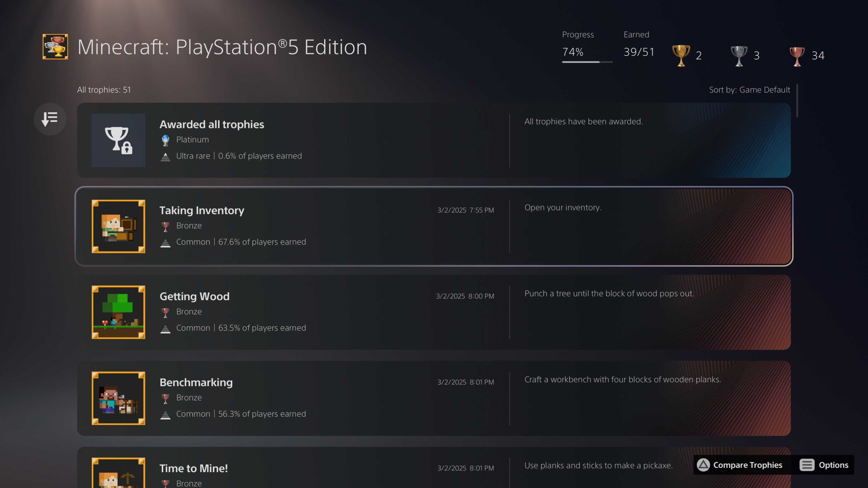Click the 74% progress bar
This screenshot has height=488, width=868.
pos(587,62)
